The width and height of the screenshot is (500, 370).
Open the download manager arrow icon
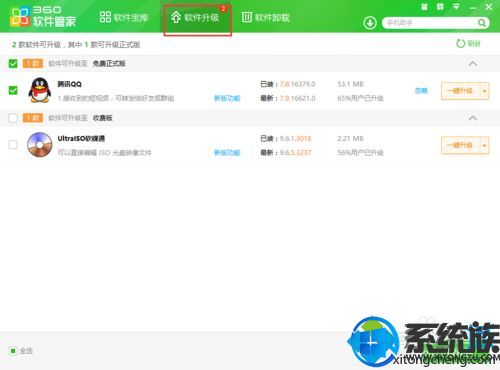[370, 23]
